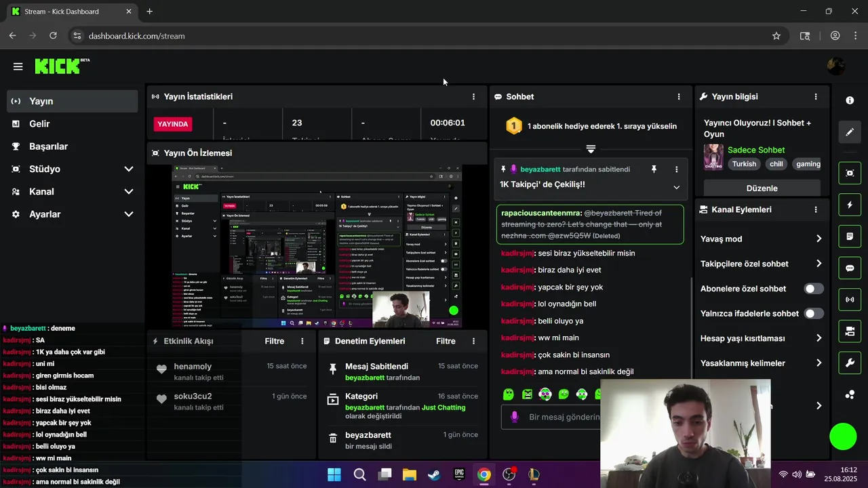Click the Sadece Sohbet category thumbnail

pos(713,157)
